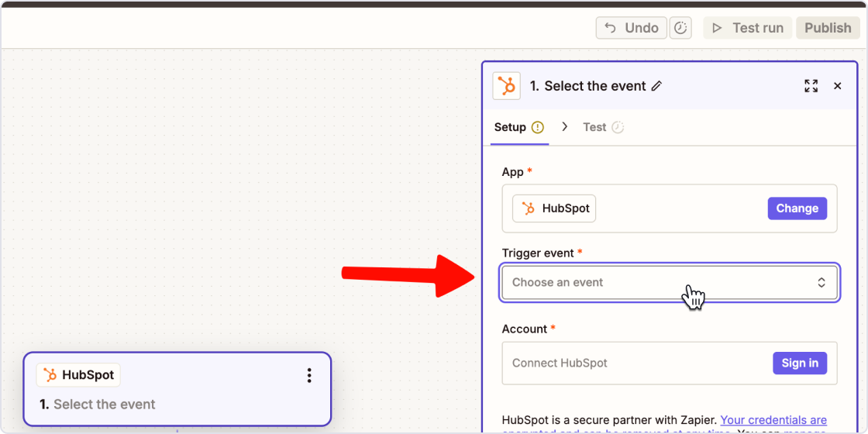The image size is (868, 434).
Task: Click 'Select the event' text on step card
Action: pos(105,404)
